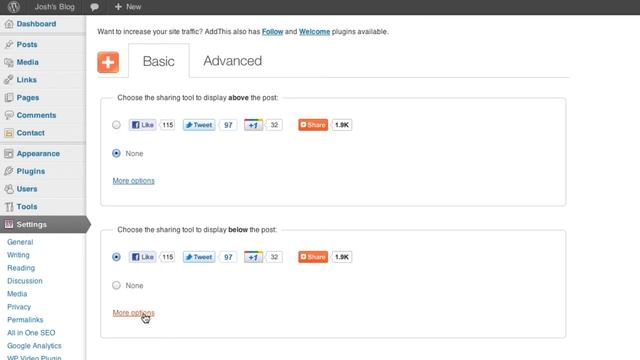Viewport: 640px width, 360px height.
Task: Click Facebook Like button in below-post section
Action: [142, 257]
